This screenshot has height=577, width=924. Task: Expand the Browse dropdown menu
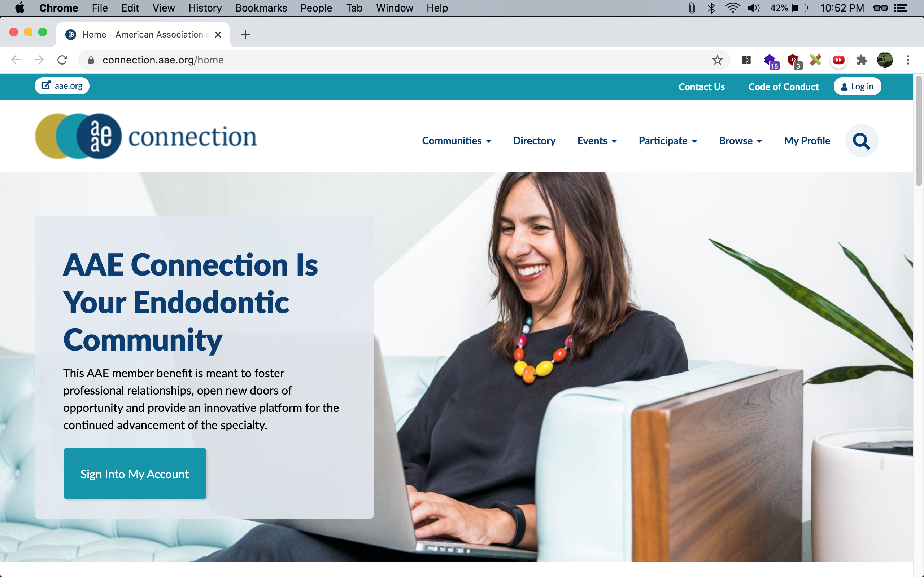740,141
